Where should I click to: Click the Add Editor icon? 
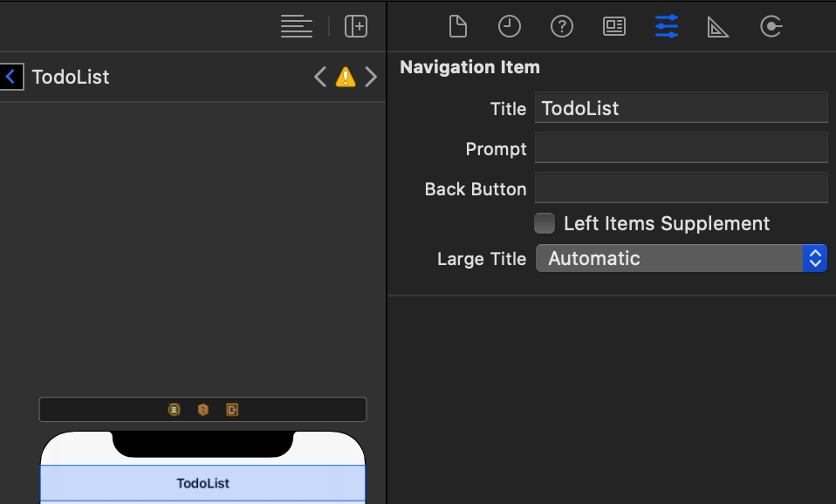click(x=356, y=26)
